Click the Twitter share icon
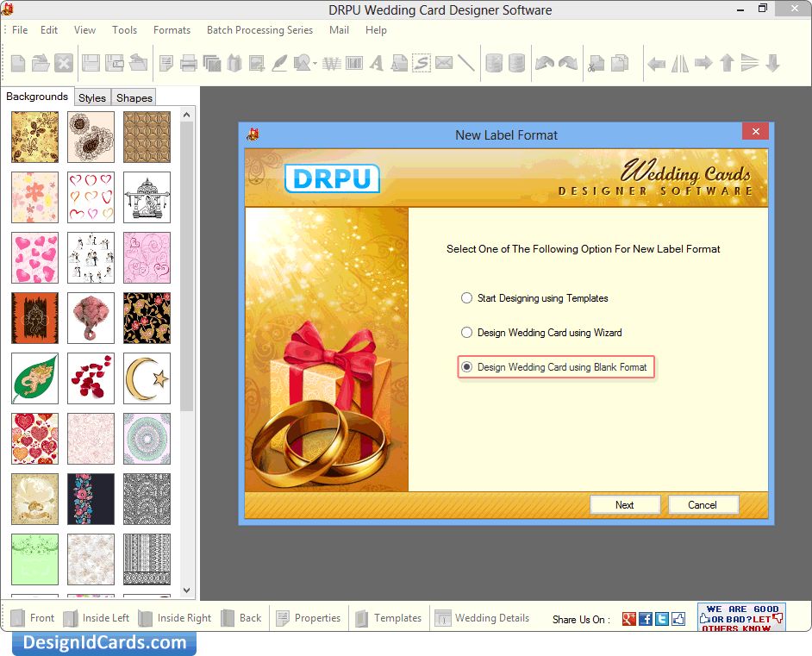 tap(662, 619)
